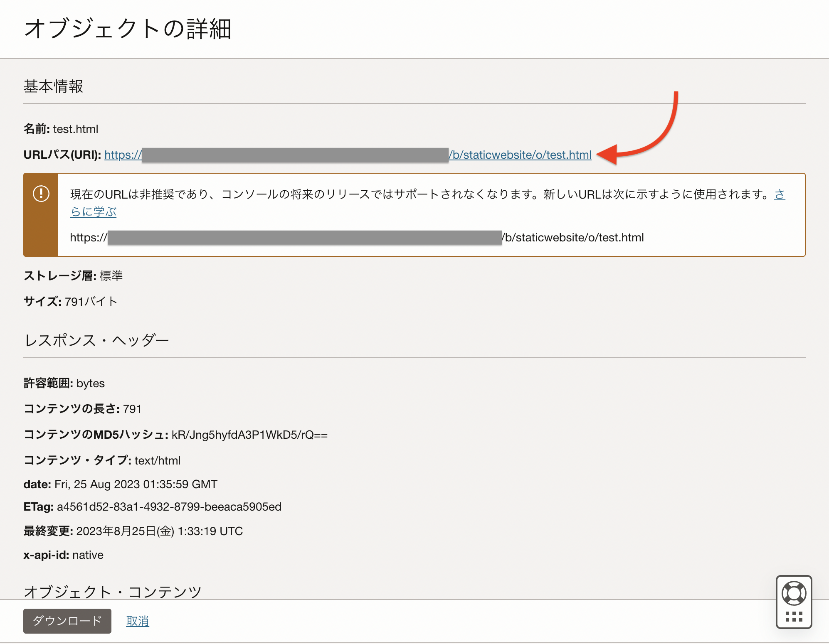This screenshot has height=644, width=829.
Task: Click the 最終変更 timestamp value
Action: pos(159,531)
